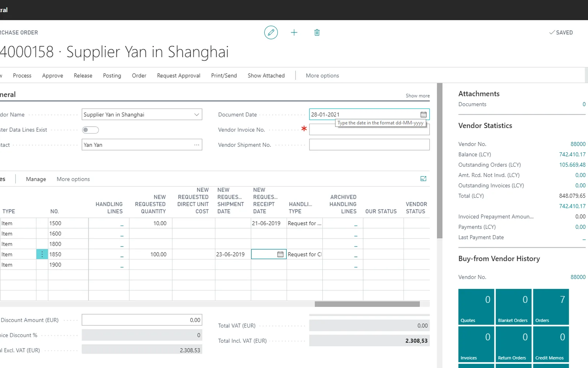Open the Credit Memos tile
This screenshot has width=588, height=368.
pos(551,344)
